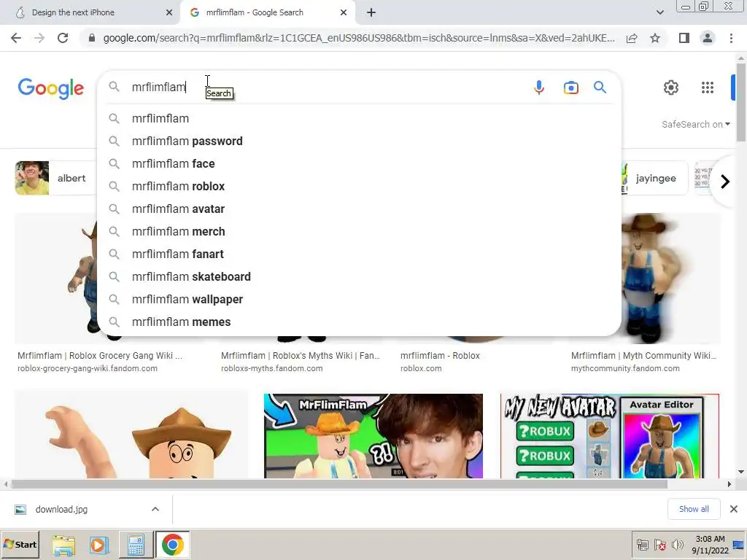This screenshot has height=560, width=747.
Task: Click inside the Google search text field
Action: (329, 87)
